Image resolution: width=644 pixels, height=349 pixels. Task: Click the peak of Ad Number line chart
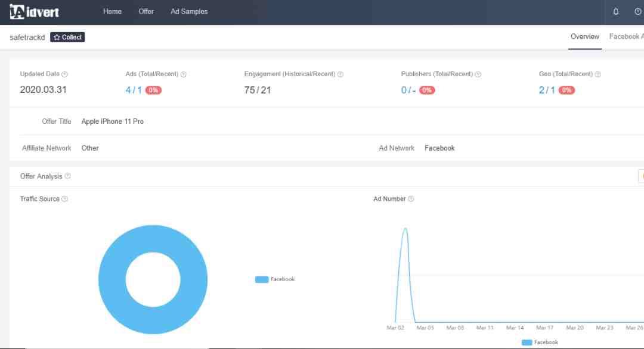(405, 229)
